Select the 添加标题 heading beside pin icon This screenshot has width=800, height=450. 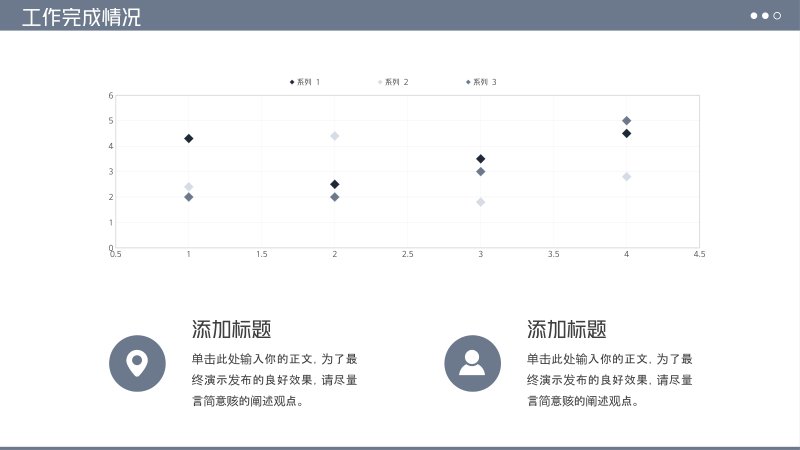tap(232, 329)
